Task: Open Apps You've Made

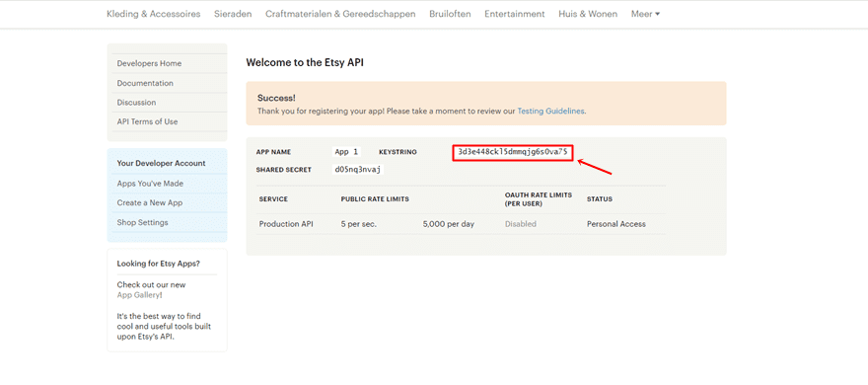Action: (150, 184)
